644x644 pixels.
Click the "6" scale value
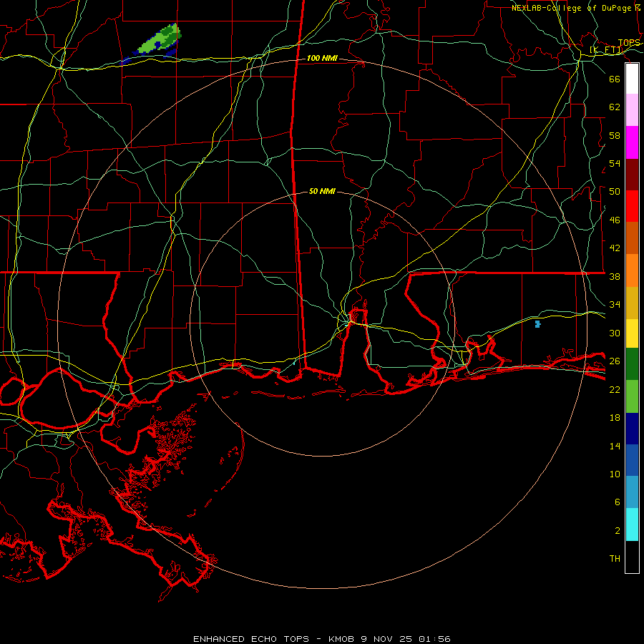617,502
